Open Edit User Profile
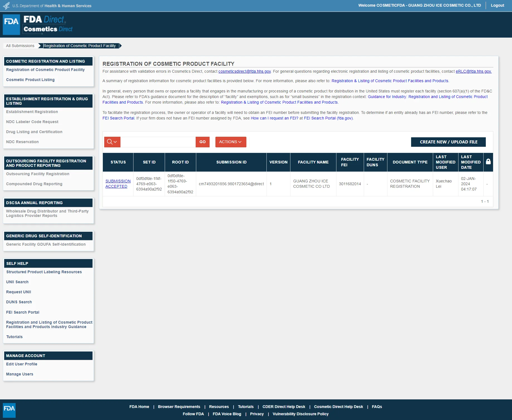Image resolution: width=512 pixels, height=420 pixels. click(x=22, y=364)
